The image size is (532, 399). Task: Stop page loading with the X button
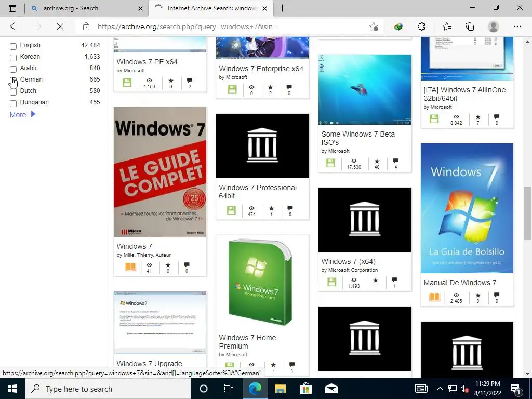60,26
